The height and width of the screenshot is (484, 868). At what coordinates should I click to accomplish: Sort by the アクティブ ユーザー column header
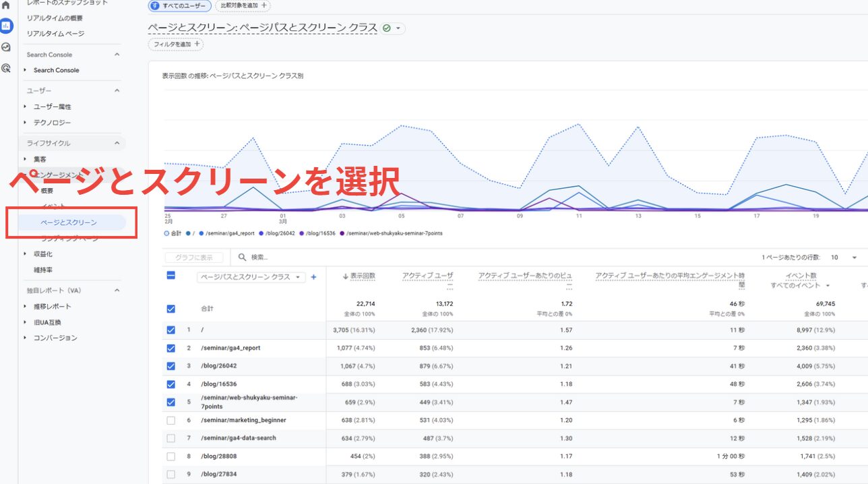pos(427,276)
